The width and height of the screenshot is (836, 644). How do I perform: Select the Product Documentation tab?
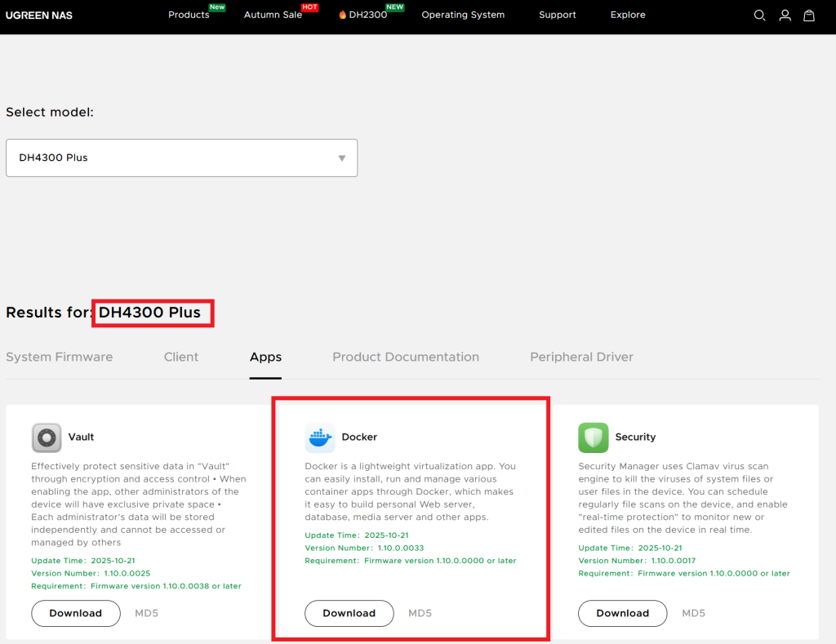406,357
